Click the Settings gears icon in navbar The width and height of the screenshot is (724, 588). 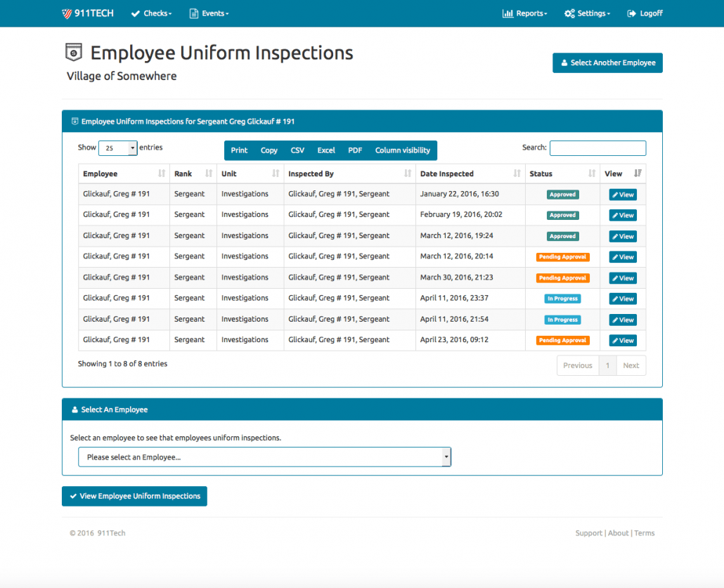[x=569, y=13]
